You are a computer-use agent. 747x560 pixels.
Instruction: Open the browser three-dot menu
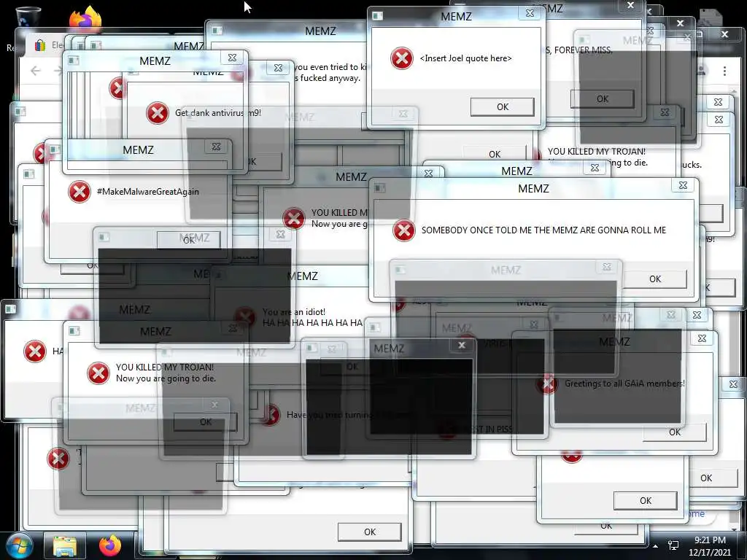tap(724, 71)
